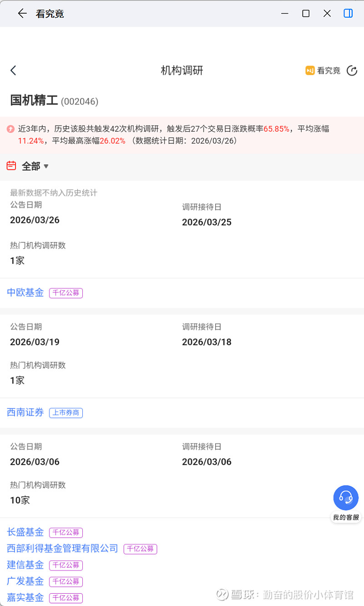The width and height of the screenshot is (364, 606).
Task: Click the 看究竟 logo icon
Action: [310, 71]
